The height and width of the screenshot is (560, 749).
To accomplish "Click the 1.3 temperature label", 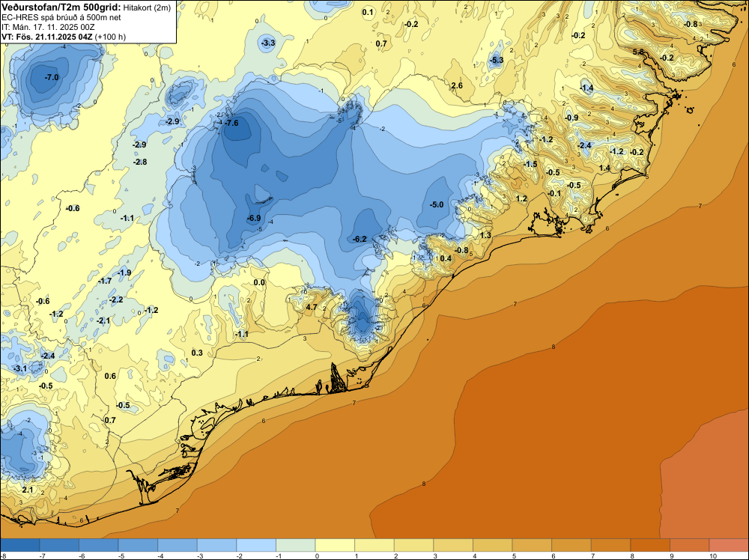I will point(485,235).
